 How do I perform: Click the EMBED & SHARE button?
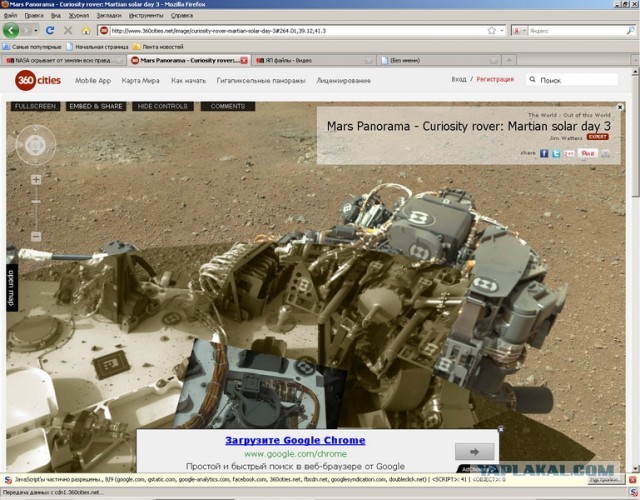tap(96, 106)
